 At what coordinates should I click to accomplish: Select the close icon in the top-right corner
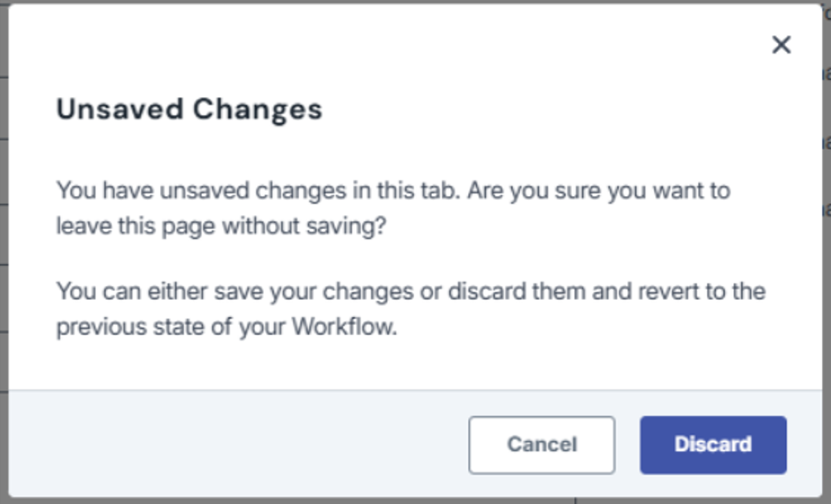[781, 44]
